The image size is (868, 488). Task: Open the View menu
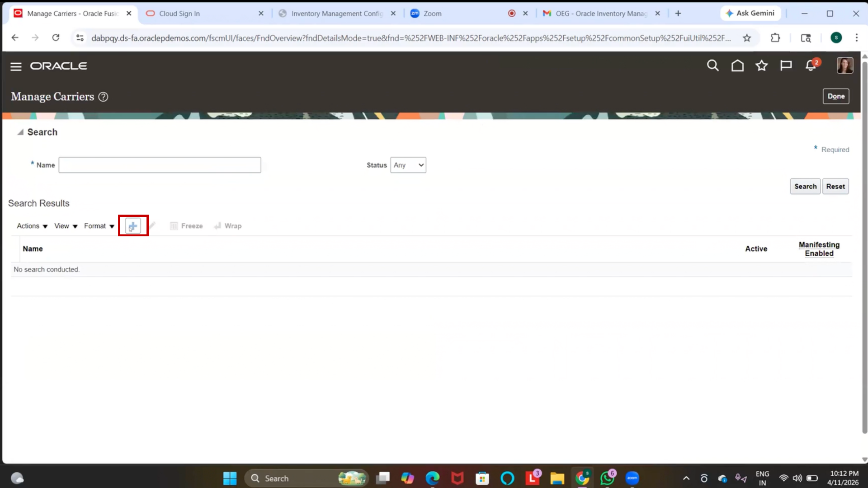(66, 226)
